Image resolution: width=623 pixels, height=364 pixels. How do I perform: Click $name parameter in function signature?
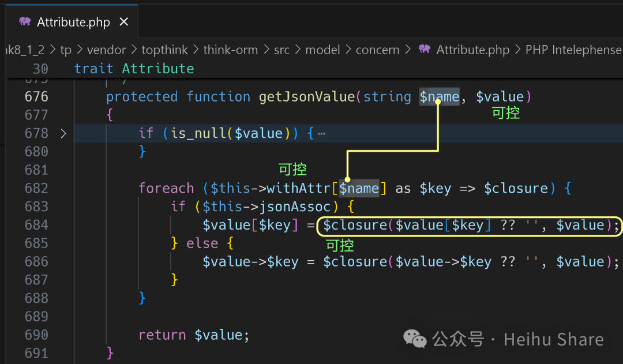[440, 96]
